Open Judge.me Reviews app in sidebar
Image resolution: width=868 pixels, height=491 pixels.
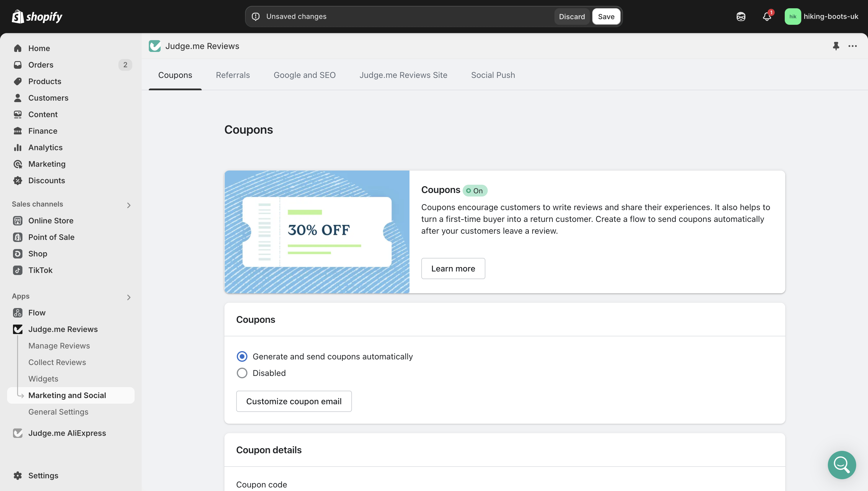(71, 329)
